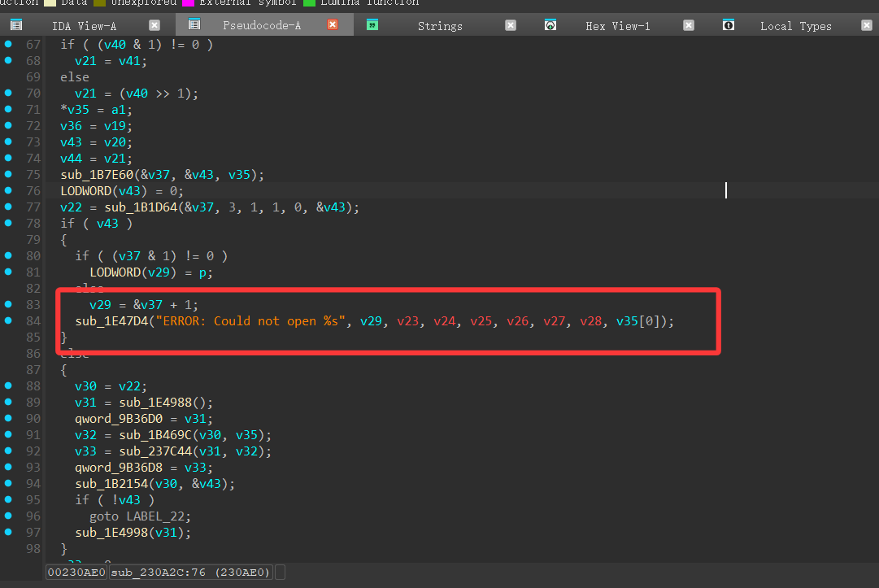Click *v35 = a1 on line 71

click(x=97, y=110)
